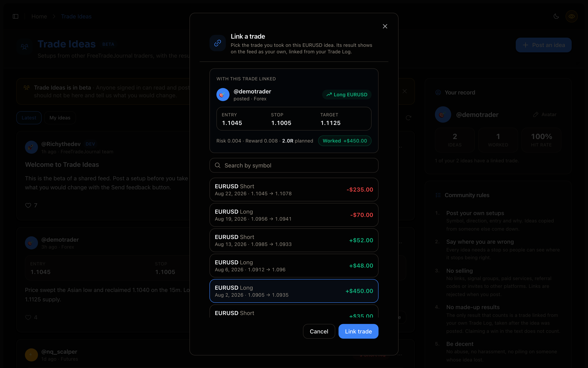The width and height of the screenshot is (588, 368).
Task: Click '1 of your 2 ideas have a linked trade'
Action: click(x=477, y=161)
